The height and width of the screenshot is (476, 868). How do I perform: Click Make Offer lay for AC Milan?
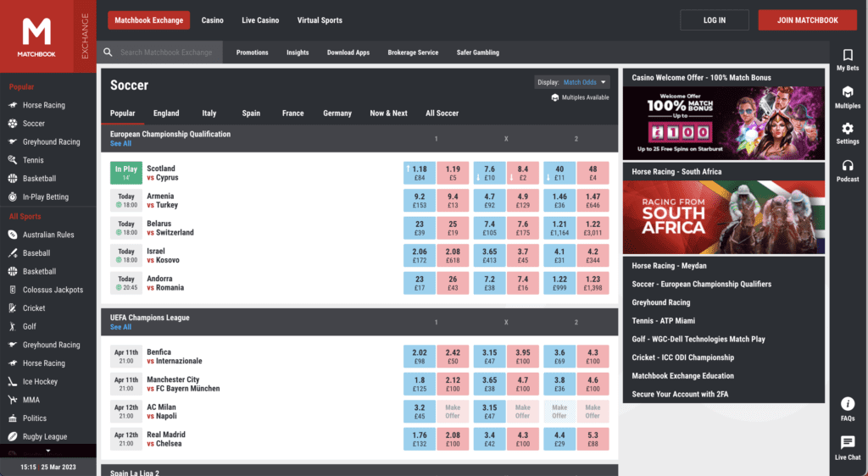tap(453, 412)
